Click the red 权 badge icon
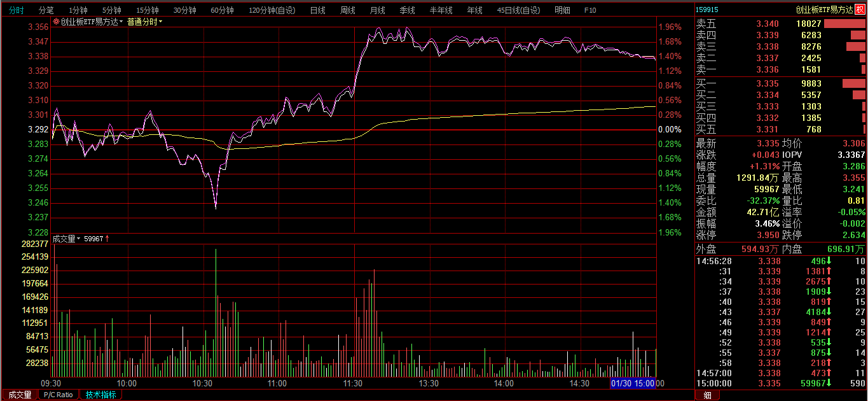 [860, 10]
